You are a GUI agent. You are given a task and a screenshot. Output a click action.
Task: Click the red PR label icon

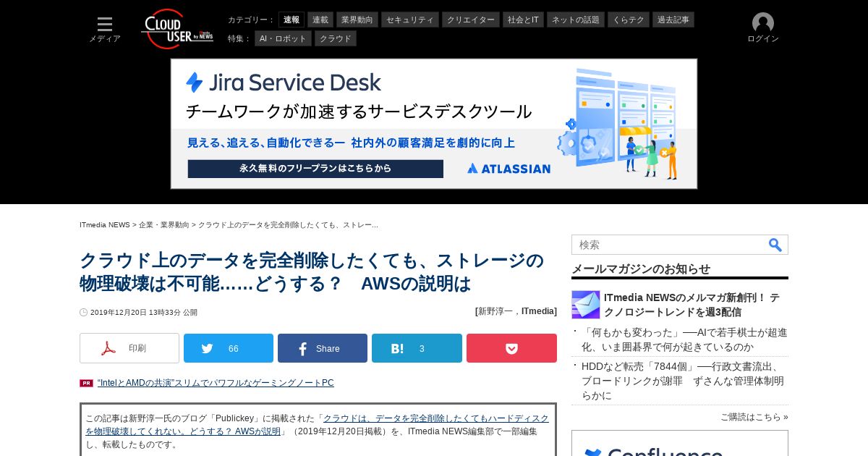(x=86, y=383)
